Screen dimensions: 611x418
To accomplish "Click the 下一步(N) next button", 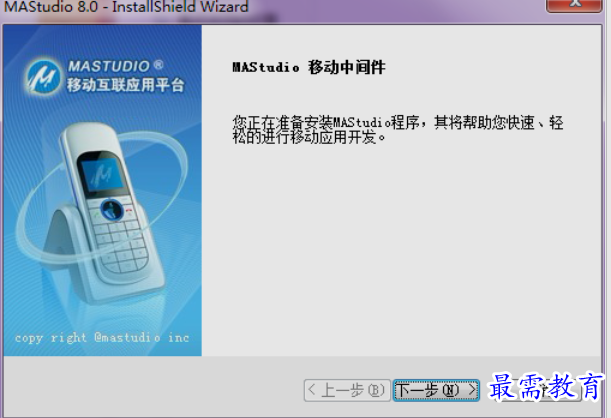I will click(x=436, y=390).
